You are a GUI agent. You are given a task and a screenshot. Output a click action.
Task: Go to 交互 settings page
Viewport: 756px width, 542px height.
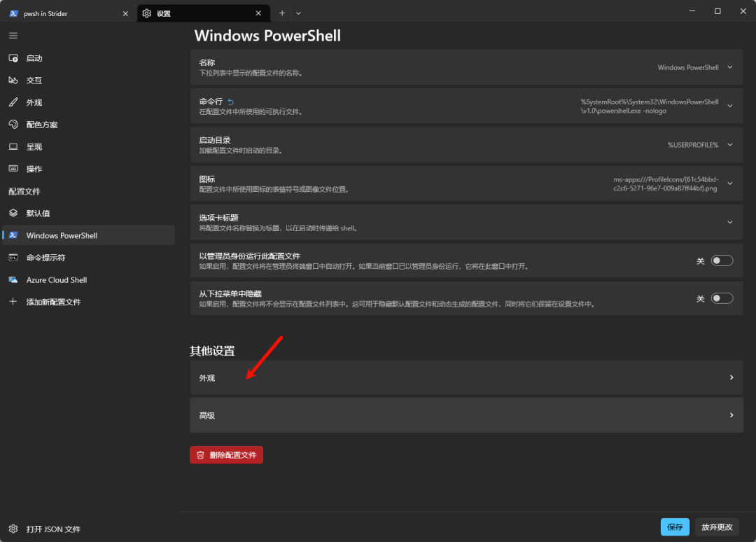89,80
